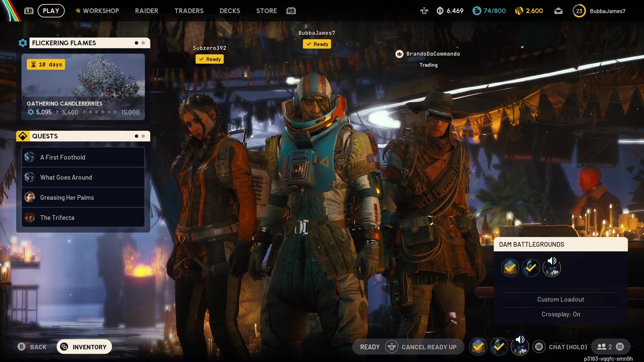
Task: Click the What Goes Around trader portrait
Action: 30,177
